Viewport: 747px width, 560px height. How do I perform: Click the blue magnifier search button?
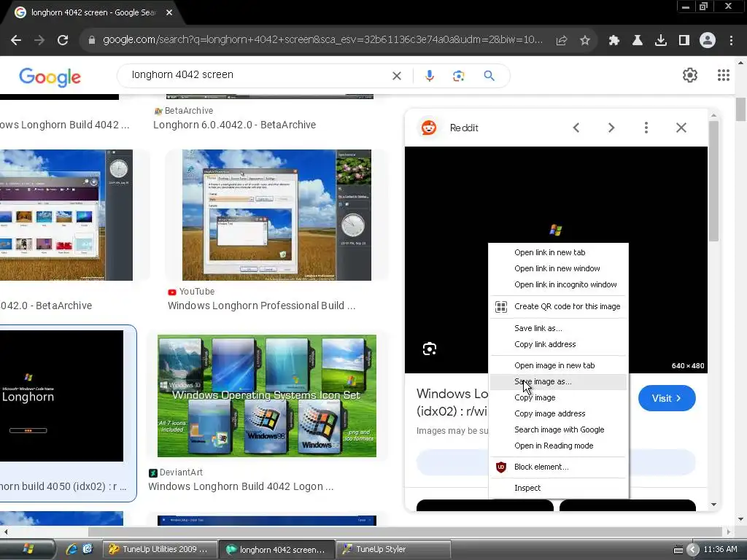pos(489,76)
